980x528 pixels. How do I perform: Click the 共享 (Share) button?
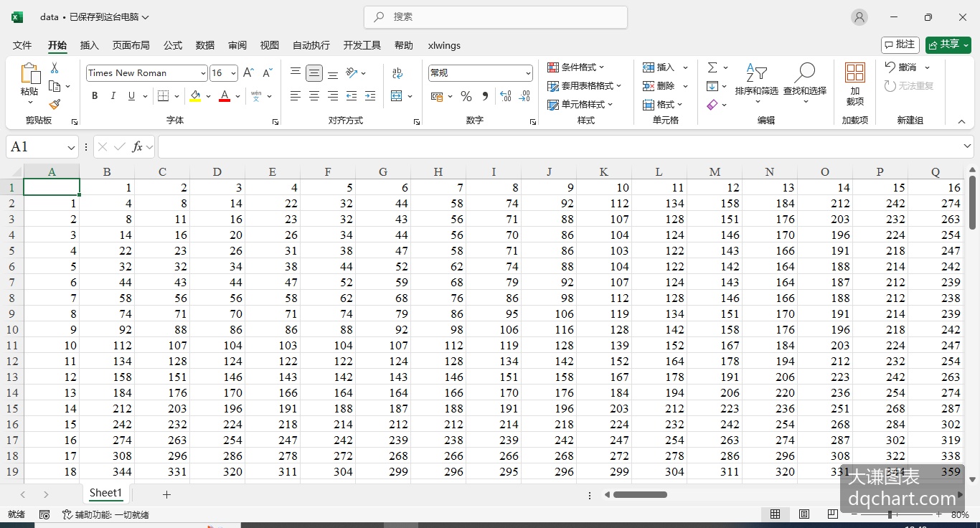(x=948, y=44)
